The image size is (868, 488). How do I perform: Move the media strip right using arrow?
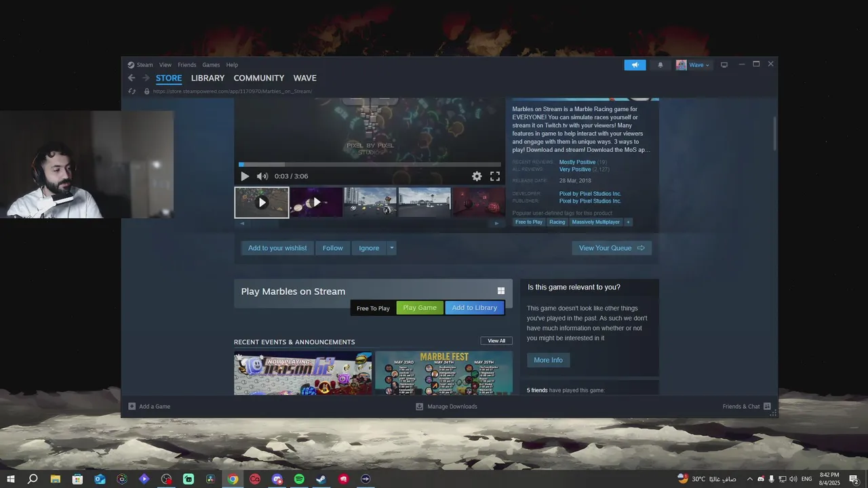tap(496, 223)
